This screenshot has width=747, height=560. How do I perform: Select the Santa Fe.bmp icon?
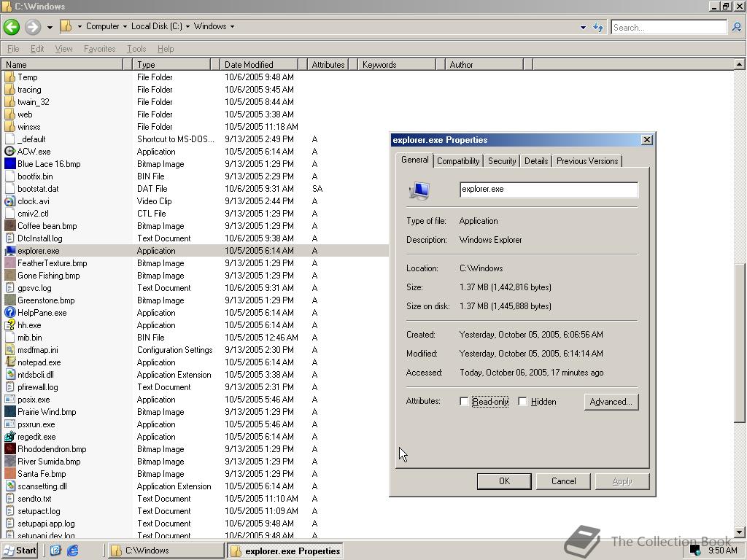point(10,473)
